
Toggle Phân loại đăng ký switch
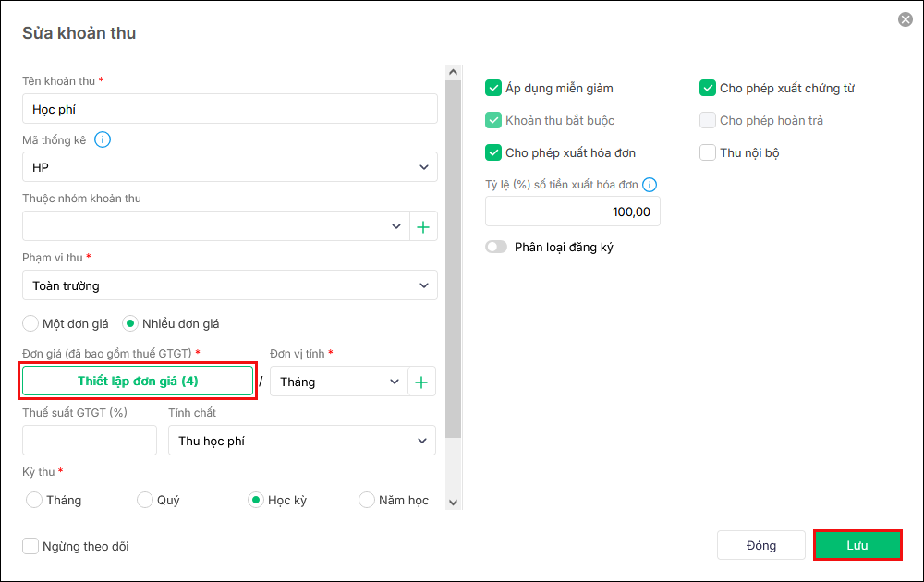[497, 247]
